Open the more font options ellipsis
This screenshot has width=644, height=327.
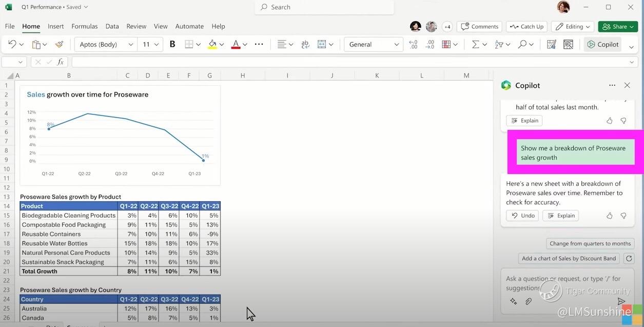click(x=259, y=45)
